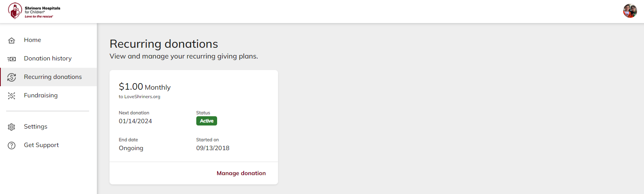This screenshot has height=194, width=644.
Task: Click the Fundraising sidebar icon
Action: (x=12, y=96)
